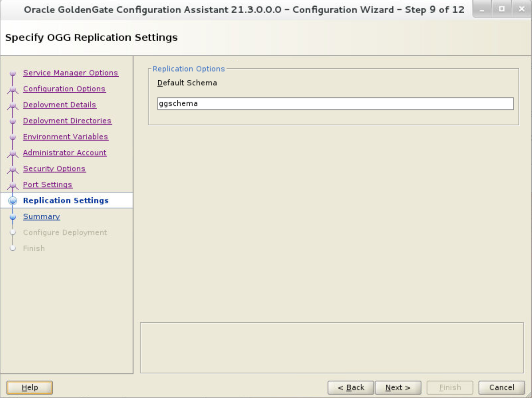Click the empty message pane at bottom
Image resolution: width=532 pixels, height=398 pixels.
tap(332, 348)
